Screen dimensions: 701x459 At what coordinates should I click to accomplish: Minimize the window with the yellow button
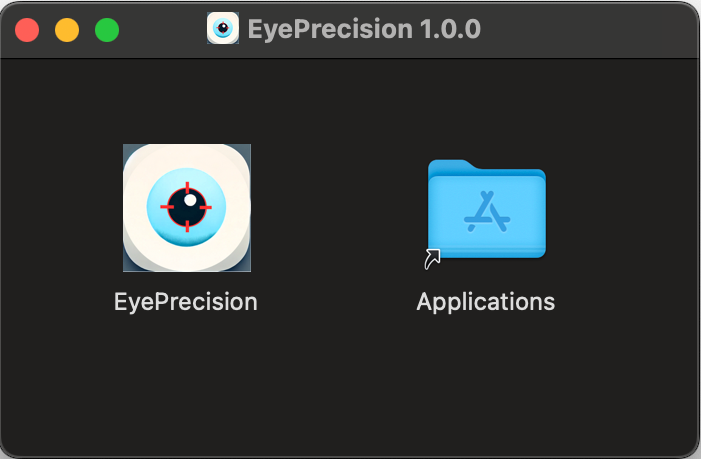[67, 30]
